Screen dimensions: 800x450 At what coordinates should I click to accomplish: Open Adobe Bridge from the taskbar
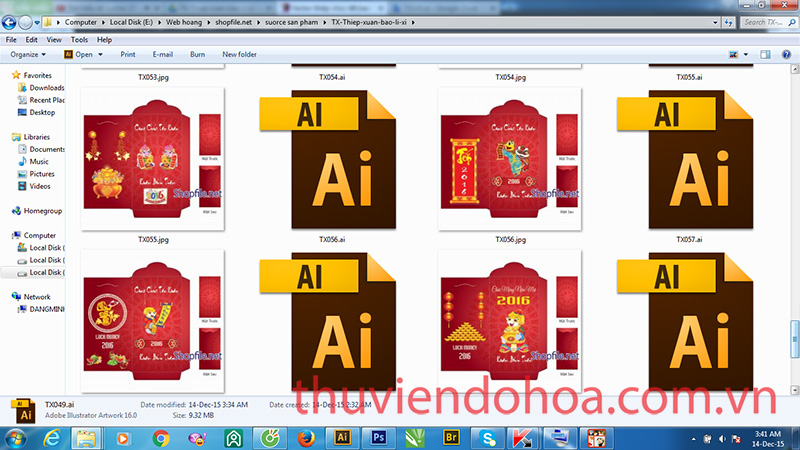tap(451, 438)
